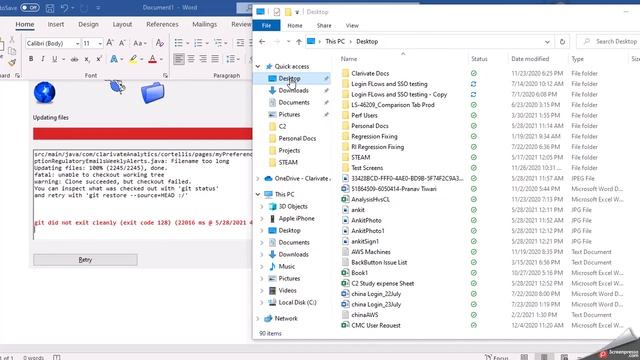
Task: Sort files by Name column
Action: (x=349, y=59)
